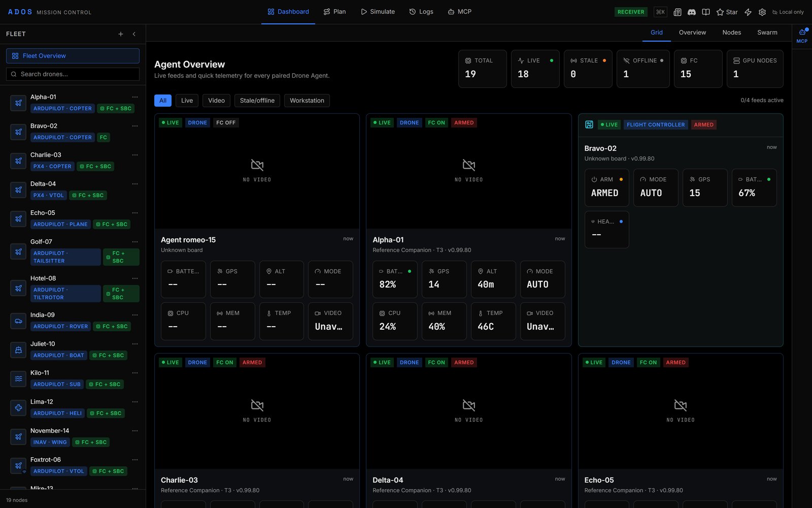Click the Star button in header
Image resolution: width=812 pixels, height=508 pixels.
click(727, 12)
